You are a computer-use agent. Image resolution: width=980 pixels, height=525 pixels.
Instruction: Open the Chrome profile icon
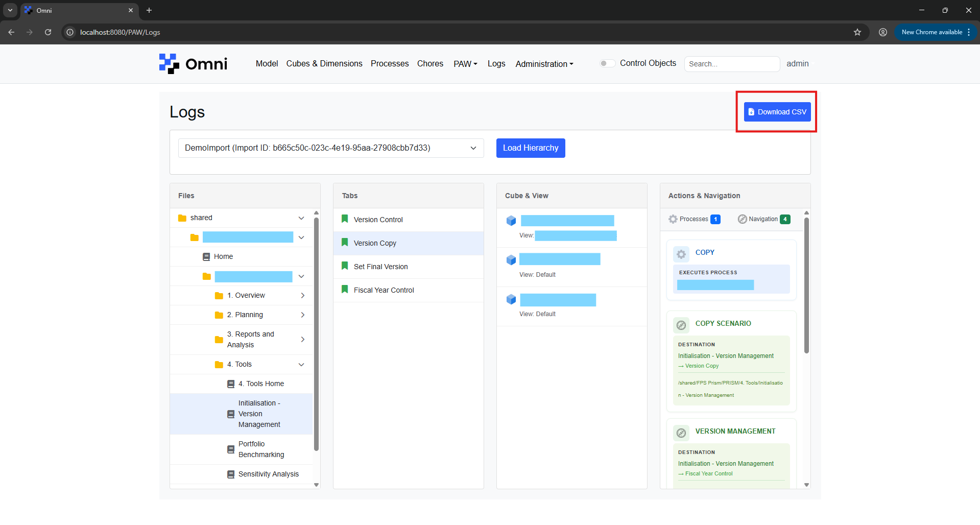click(x=883, y=32)
